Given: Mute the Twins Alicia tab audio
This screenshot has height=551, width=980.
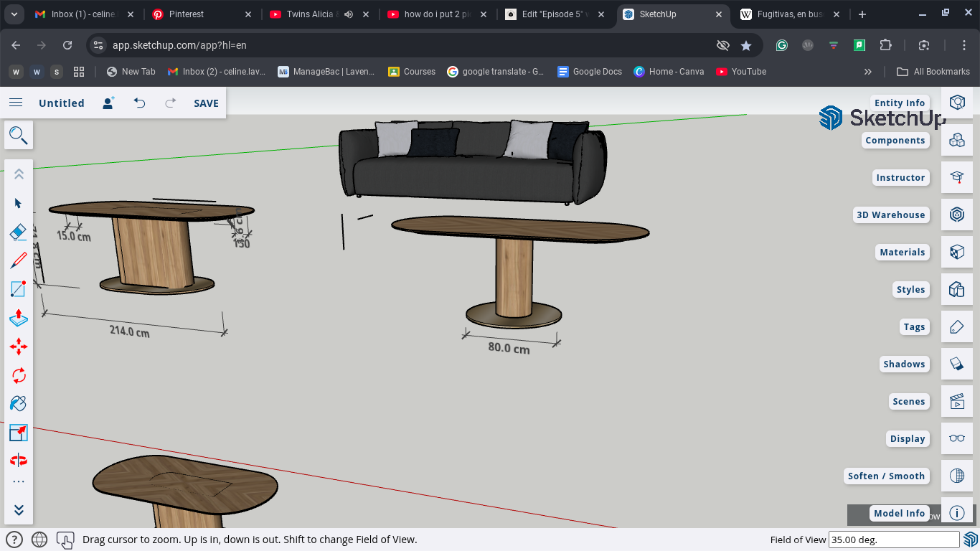Looking at the screenshot, I should [x=349, y=14].
